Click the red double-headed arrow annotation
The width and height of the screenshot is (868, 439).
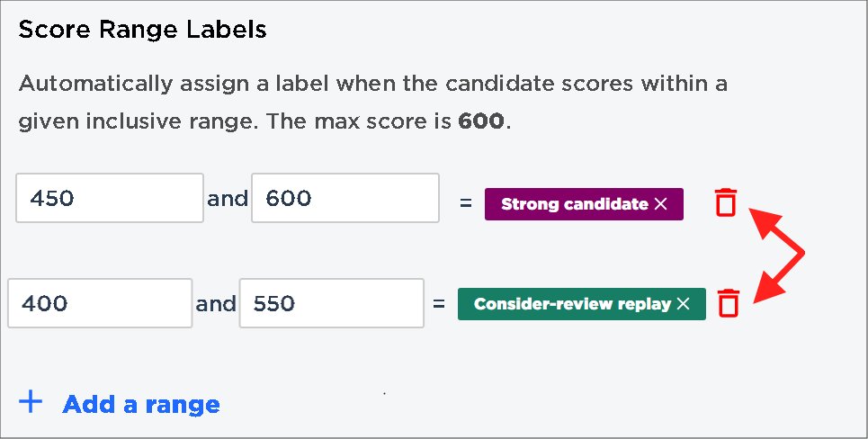775,255
